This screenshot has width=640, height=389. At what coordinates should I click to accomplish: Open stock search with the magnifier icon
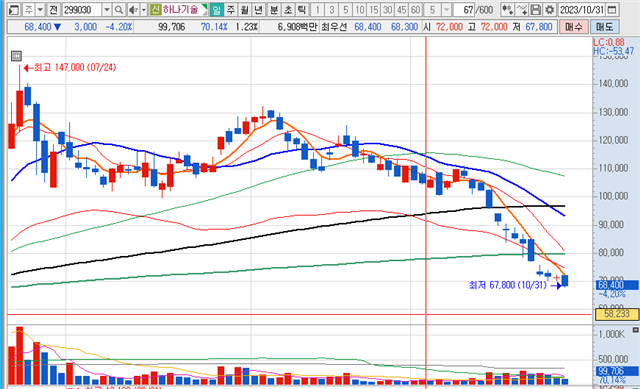118,9
